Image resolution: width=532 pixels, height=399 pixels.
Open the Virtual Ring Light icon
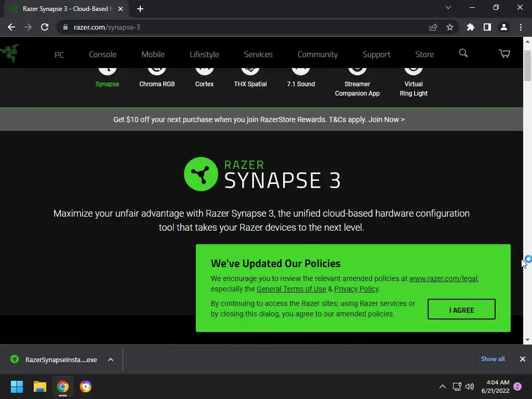[413, 71]
